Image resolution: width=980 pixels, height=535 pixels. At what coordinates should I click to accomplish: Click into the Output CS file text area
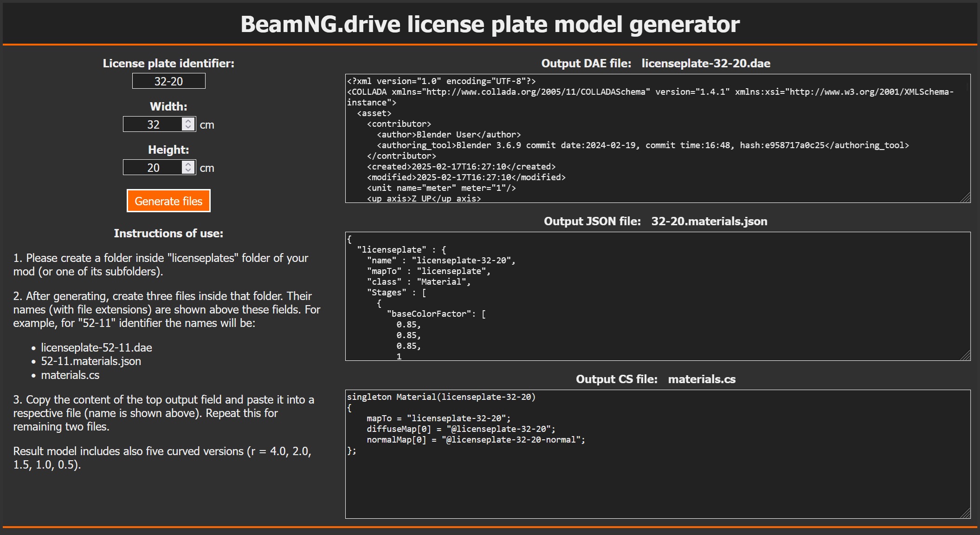(x=650, y=478)
